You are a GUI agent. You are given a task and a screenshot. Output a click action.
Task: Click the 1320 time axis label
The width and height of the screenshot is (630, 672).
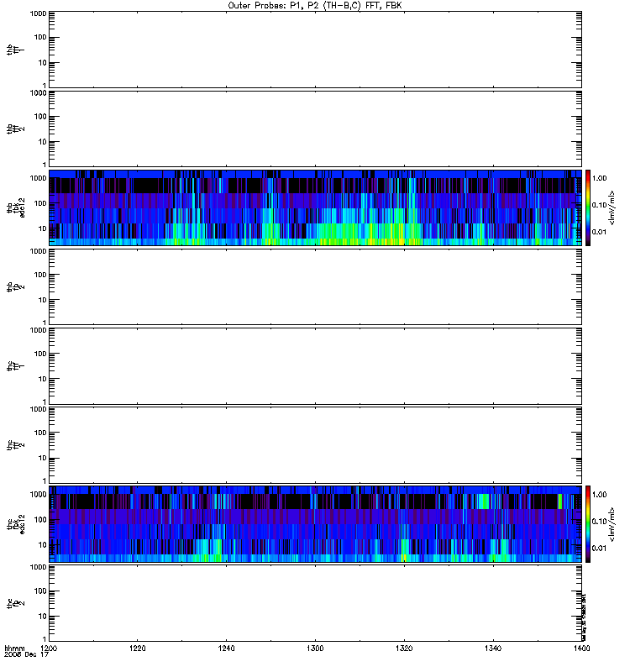[x=404, y=648]
